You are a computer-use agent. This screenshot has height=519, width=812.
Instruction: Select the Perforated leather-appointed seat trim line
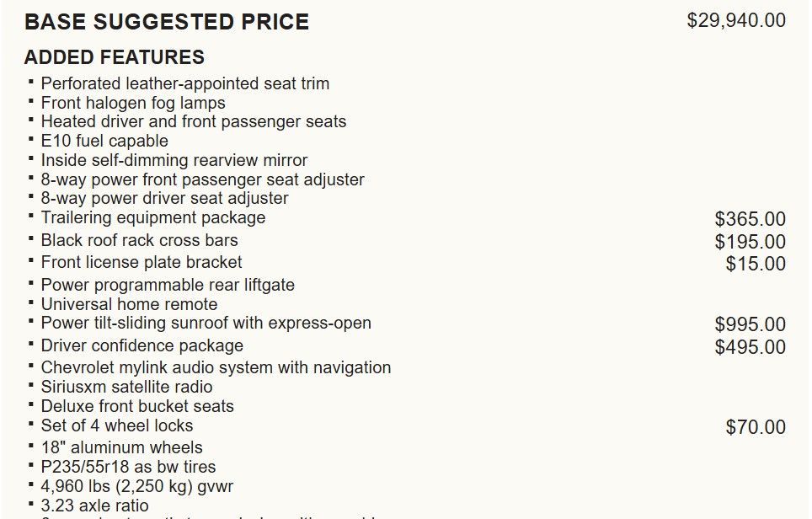click(185, 83)
